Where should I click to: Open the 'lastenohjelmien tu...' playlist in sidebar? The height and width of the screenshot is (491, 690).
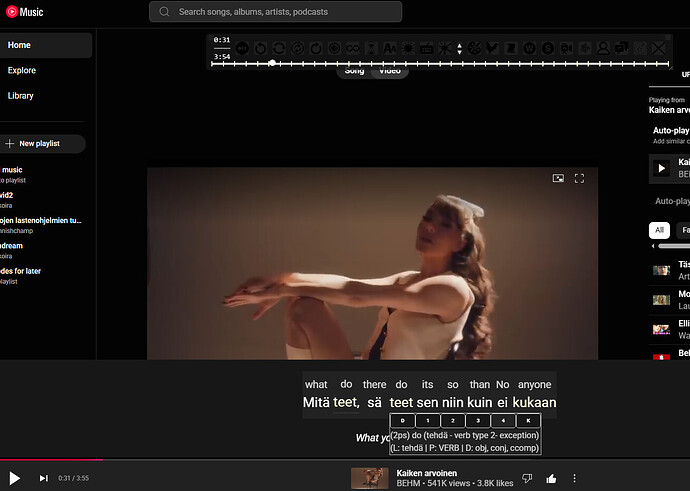(x=42, y=225)
